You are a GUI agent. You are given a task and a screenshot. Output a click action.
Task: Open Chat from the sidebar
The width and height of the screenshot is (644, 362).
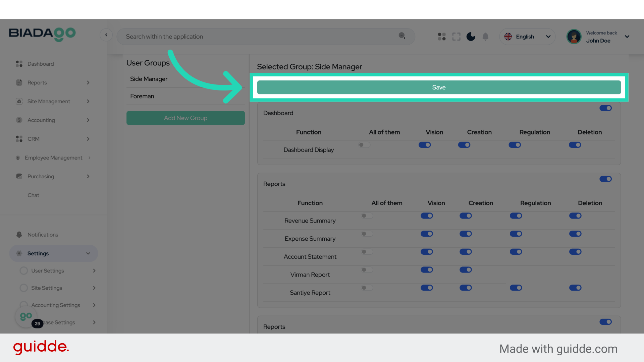[x=33, y=195]
